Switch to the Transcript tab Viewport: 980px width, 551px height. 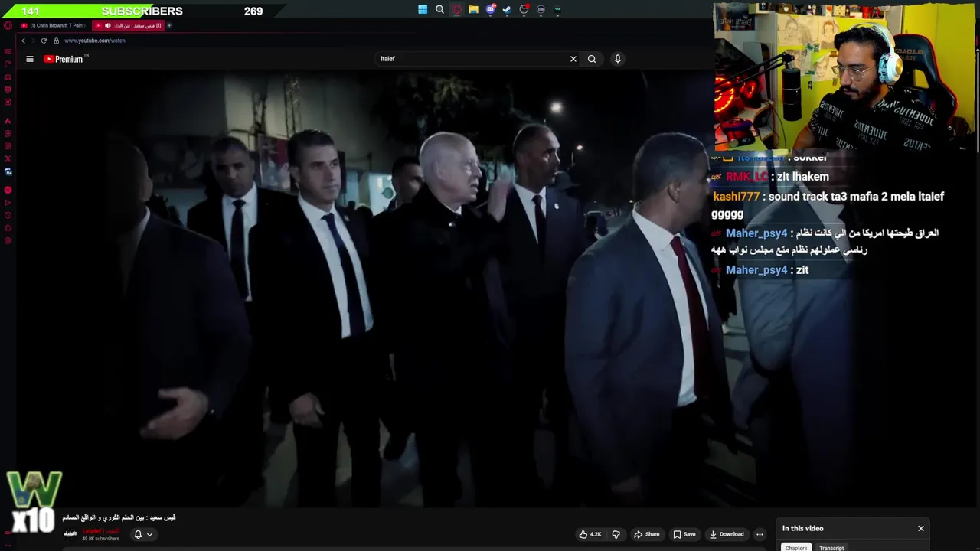pos(831,547)
